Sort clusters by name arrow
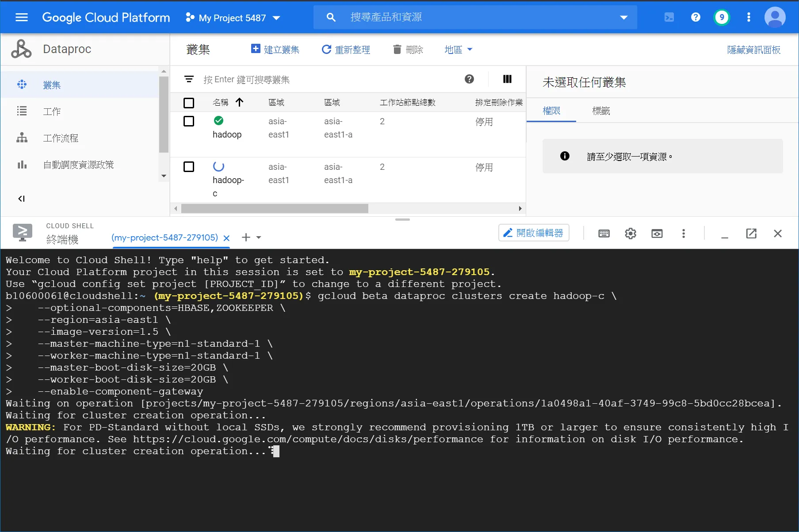Viewport: 799px width, 532px height. click(x=239, y=102)
